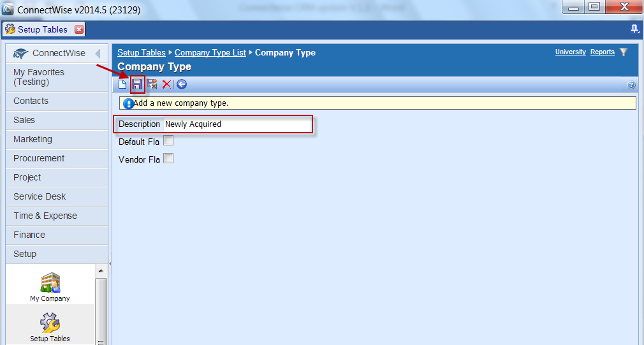This screenshot has height=345, width=644.
Task: Open Setup Tables wrench icon
Action: point(50,327)
